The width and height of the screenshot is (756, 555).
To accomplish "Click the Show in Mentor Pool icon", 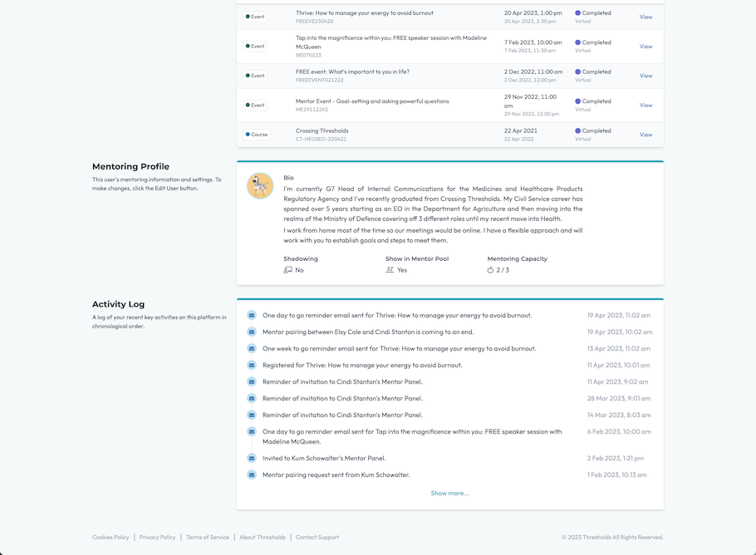I will tap(390, 270).
